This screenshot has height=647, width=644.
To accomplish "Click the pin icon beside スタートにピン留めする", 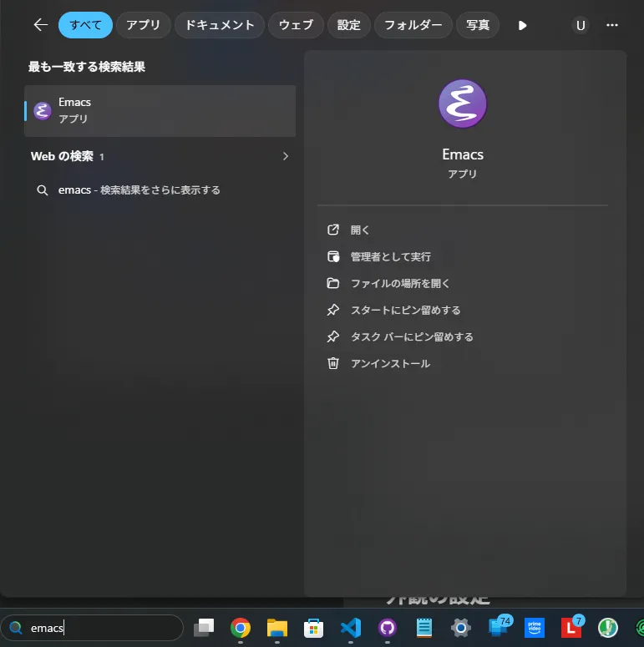I will [x=333, y=310].
